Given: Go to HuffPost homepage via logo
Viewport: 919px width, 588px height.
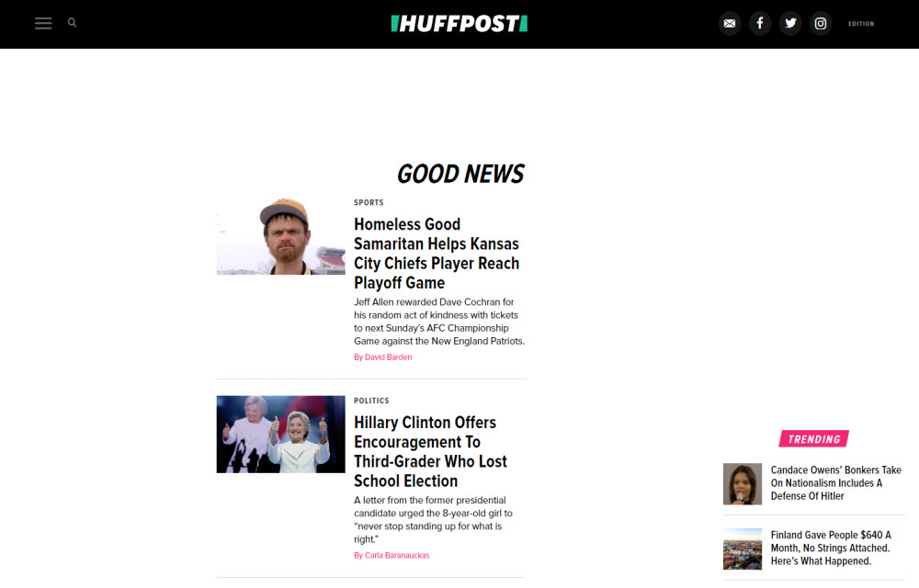Looking at the screenshot, I should 459,23.
